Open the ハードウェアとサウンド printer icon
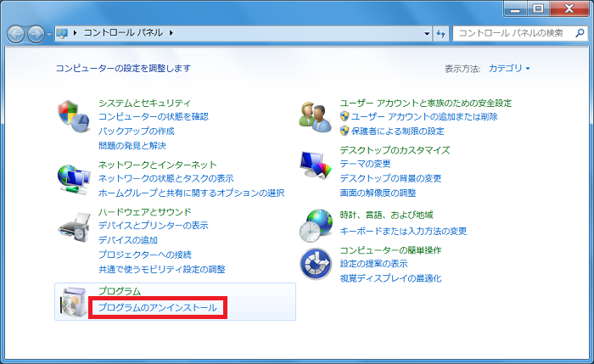The image size is (594, 364). (75, 227)
